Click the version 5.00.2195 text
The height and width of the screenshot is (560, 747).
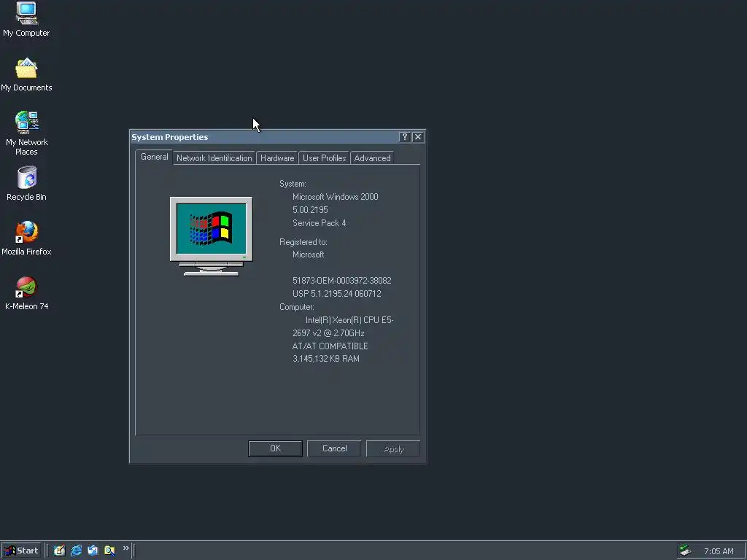pyautogui.click(x=310, y=210)
